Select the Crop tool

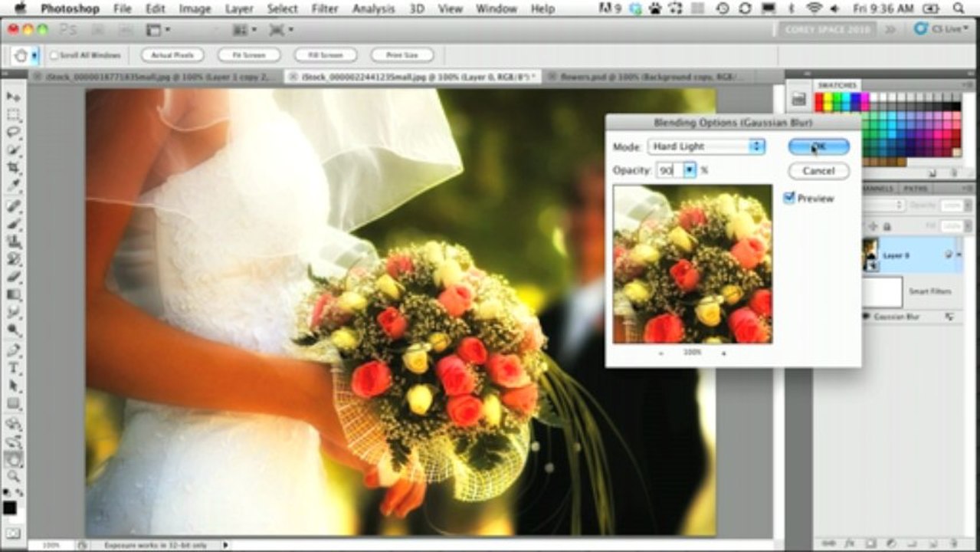13,167
